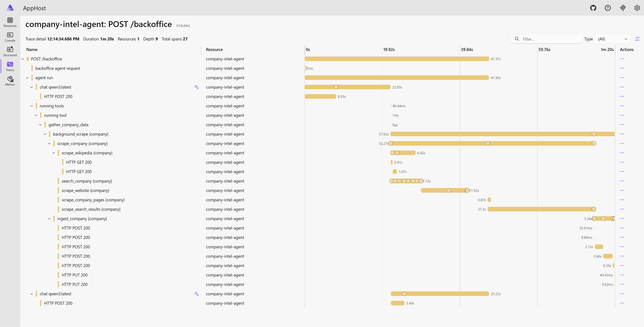
Task: Click the Aspire logo icon
Action: (10, 8)
